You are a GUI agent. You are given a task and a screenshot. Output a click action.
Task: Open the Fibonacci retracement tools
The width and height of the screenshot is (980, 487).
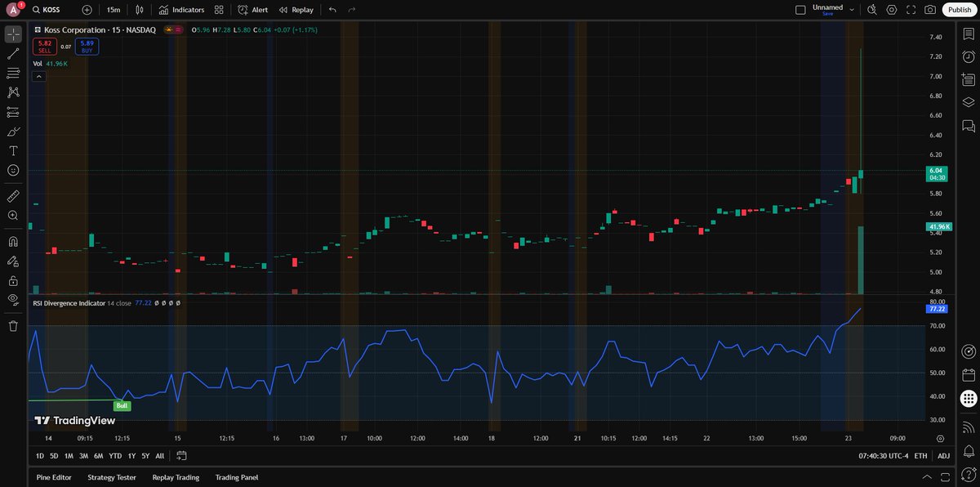(13, 73)
